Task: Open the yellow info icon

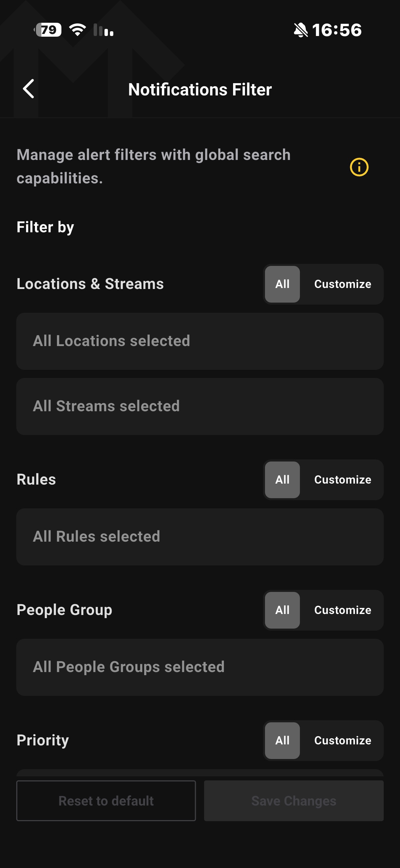Action: 359,167
